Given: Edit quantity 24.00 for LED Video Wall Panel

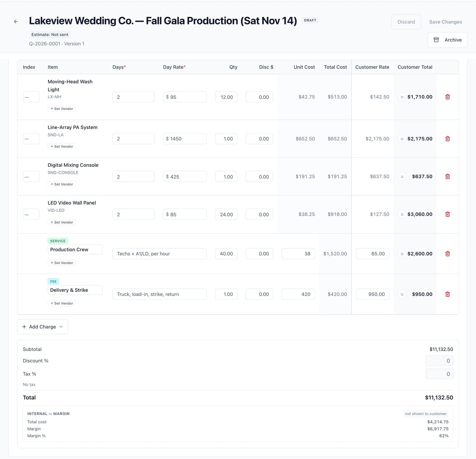Looking at the screenshot, I should coord(226,214).
